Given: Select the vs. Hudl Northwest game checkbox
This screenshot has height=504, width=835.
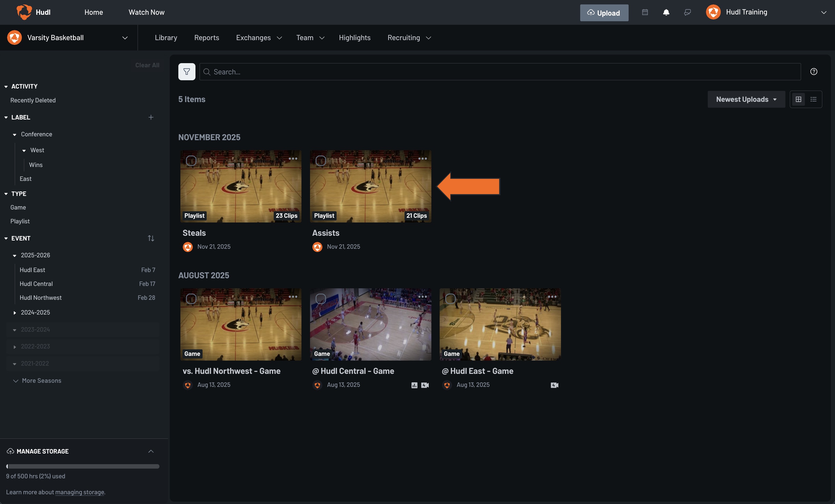Looking at the screenshot, I should tap(191, 299).
